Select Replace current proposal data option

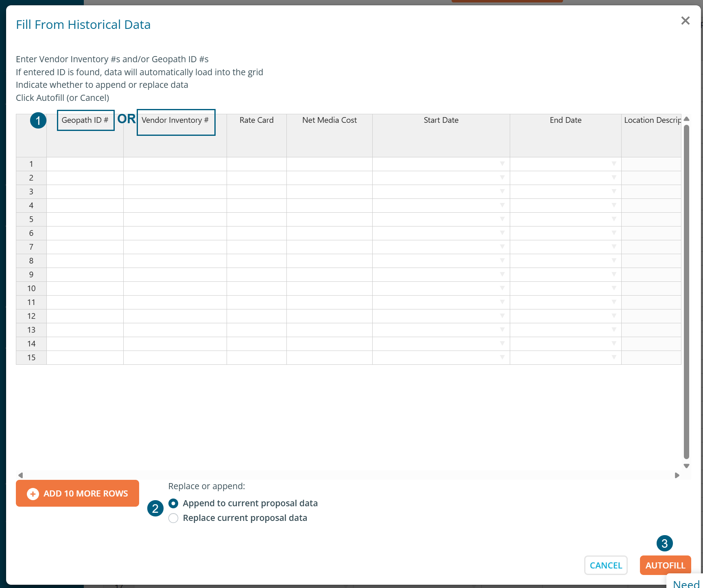[173, 518]
